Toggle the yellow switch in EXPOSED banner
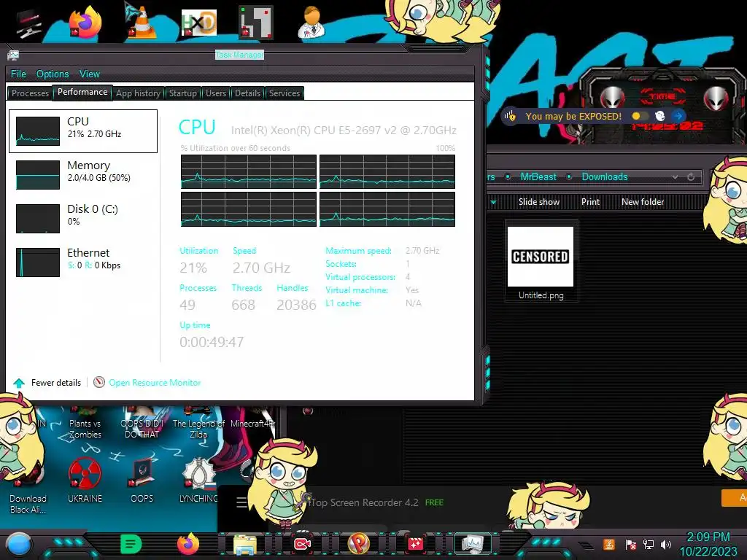 (x=640, y=116)
